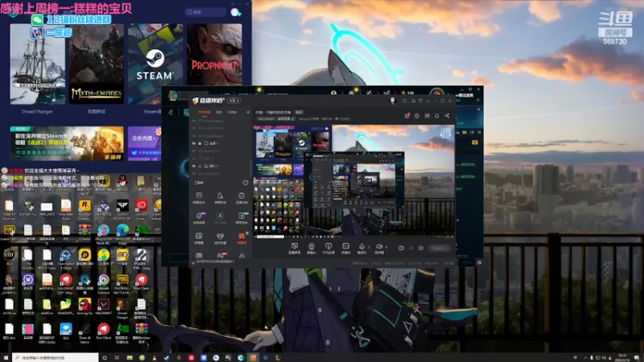Click the search box in the game launcher
Viewport: 644px width, 362px height.
pyautogui.click(x=205, y=12)
